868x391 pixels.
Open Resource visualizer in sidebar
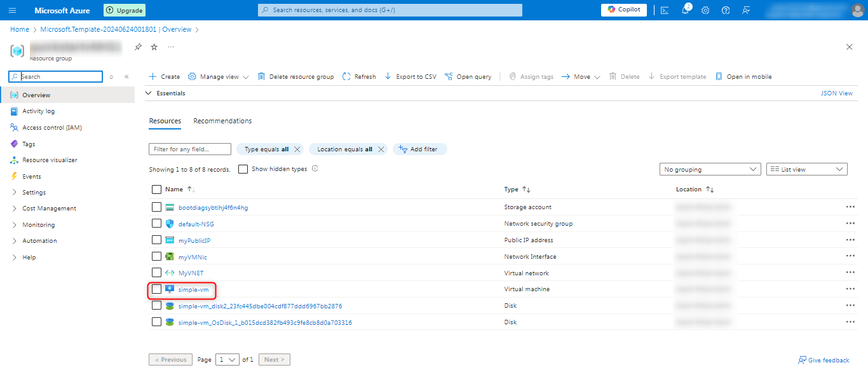(50, 160)
